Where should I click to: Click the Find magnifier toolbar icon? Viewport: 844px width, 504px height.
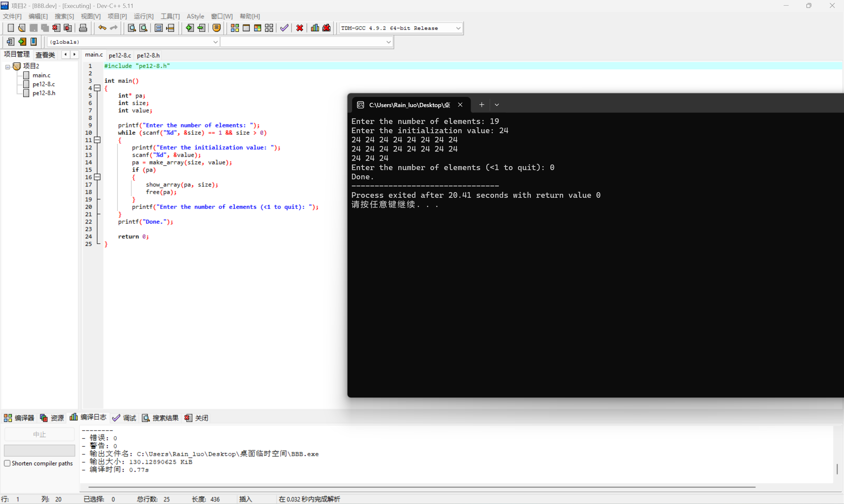132,28
